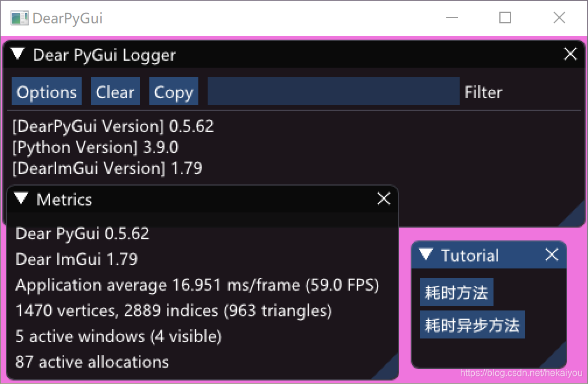This screenshot has height=384, width=588.
Task: Copy the logger contents
Action: (x=174, y=91)
